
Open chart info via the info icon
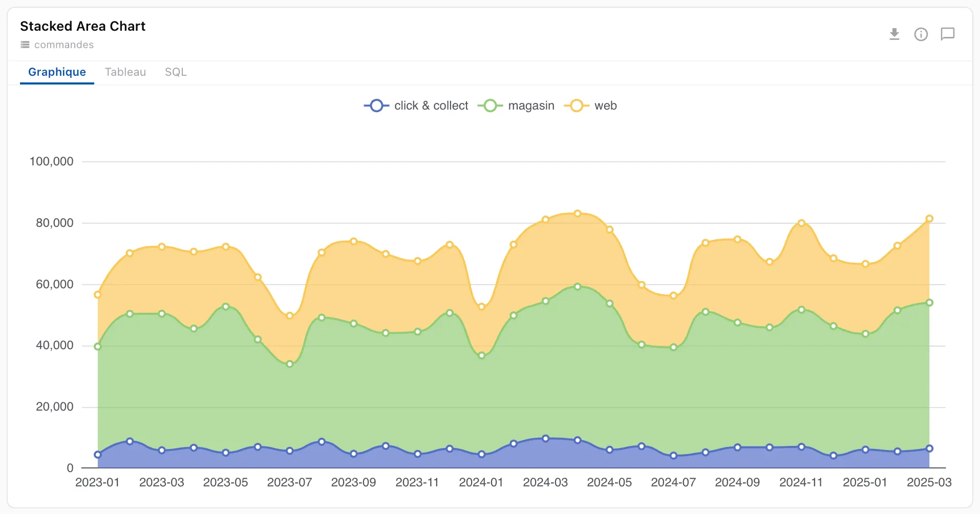pos(921,34)
